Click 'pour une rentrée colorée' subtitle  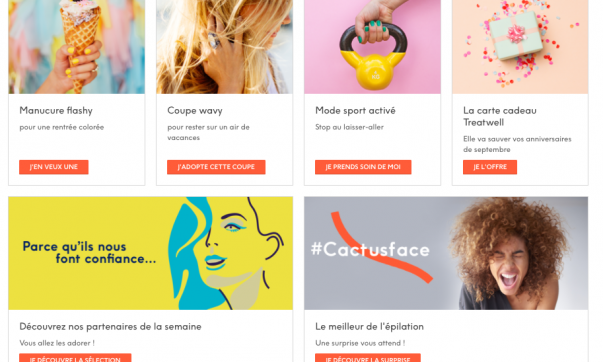coord(62,127)
